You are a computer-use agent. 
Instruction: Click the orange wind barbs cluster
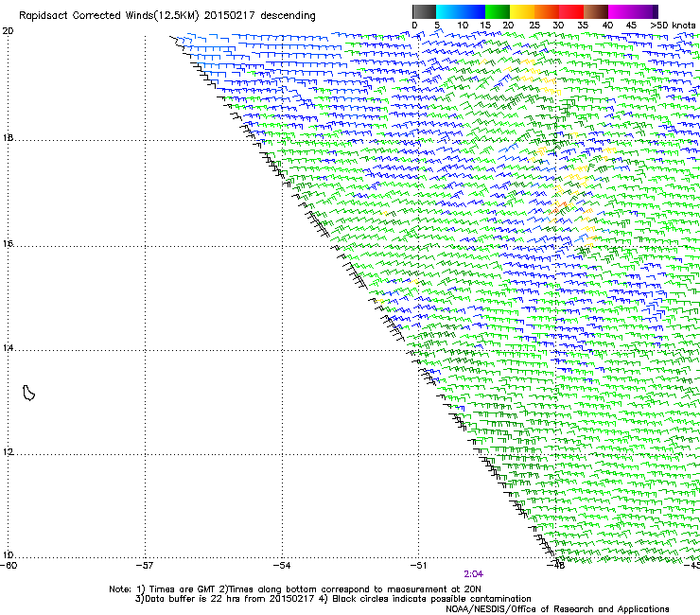point(558,207)
